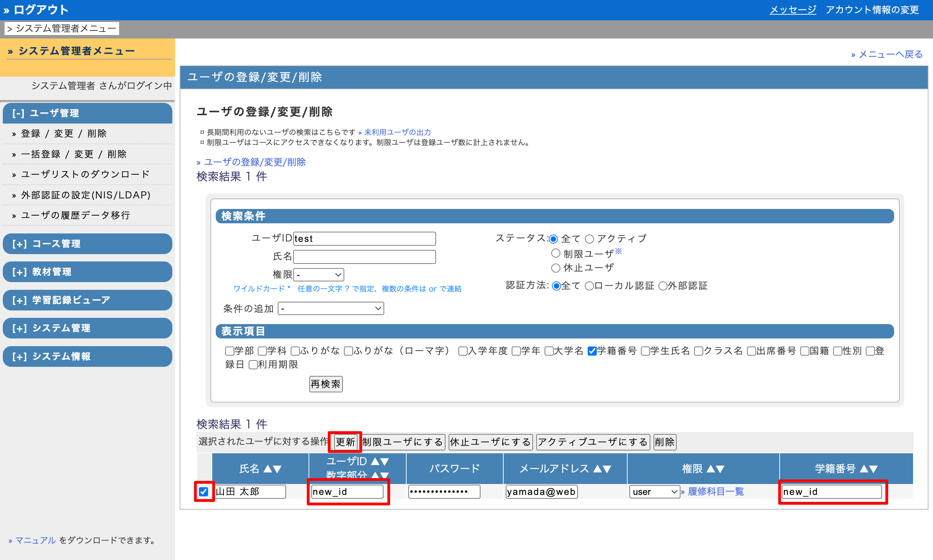The width and height of the screenshot is (933, 560).
Task: Click the ユーザID search input field
Action: [364, 238]
